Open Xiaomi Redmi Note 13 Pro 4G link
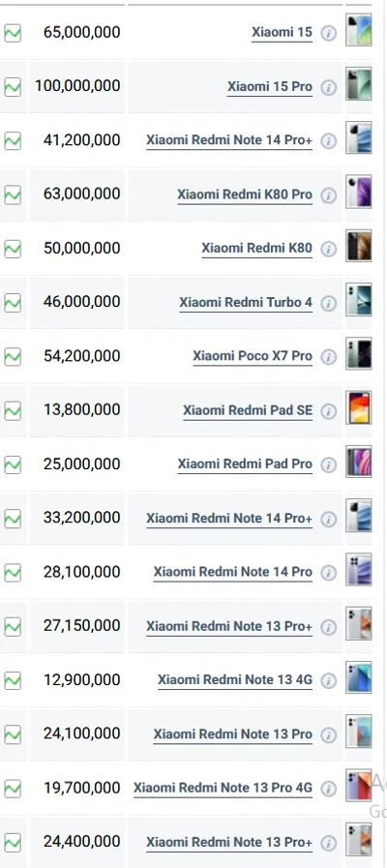The width and height of the screenshot is (387, 868). 223,788
